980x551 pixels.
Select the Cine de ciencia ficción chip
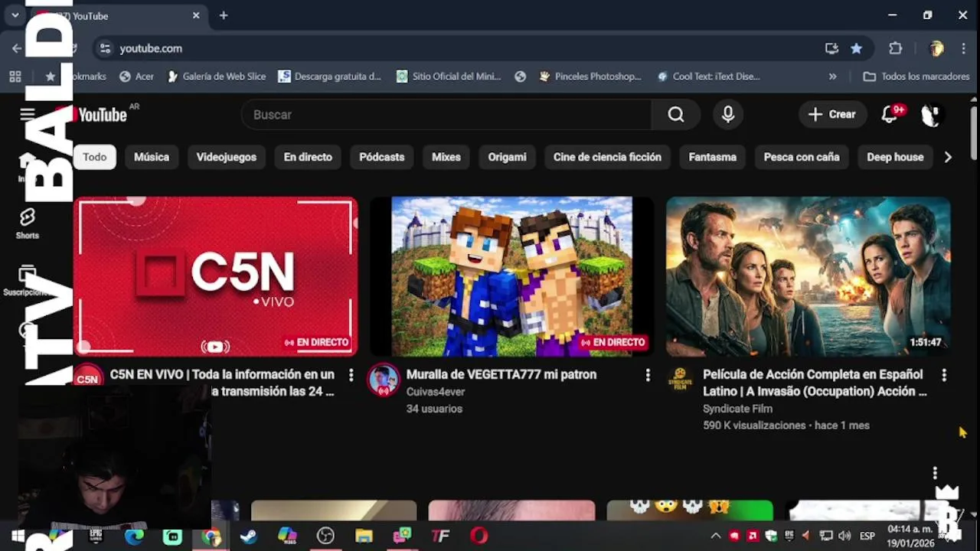(607, 157)
